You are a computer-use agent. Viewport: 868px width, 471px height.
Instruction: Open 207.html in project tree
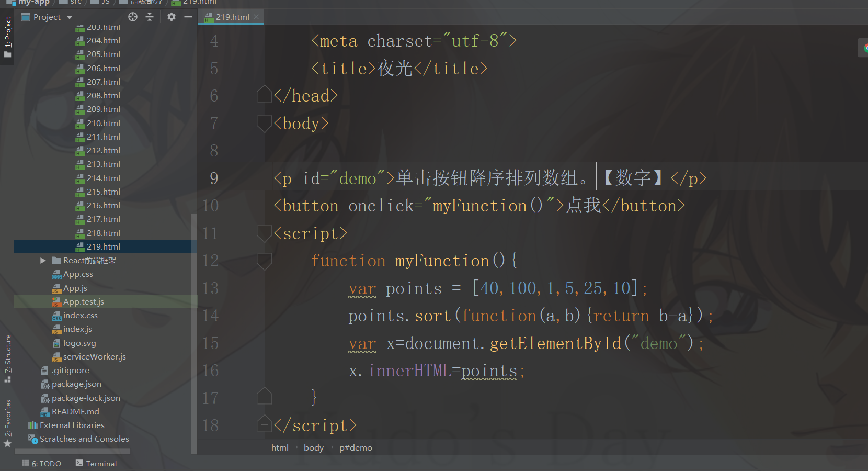98,82
